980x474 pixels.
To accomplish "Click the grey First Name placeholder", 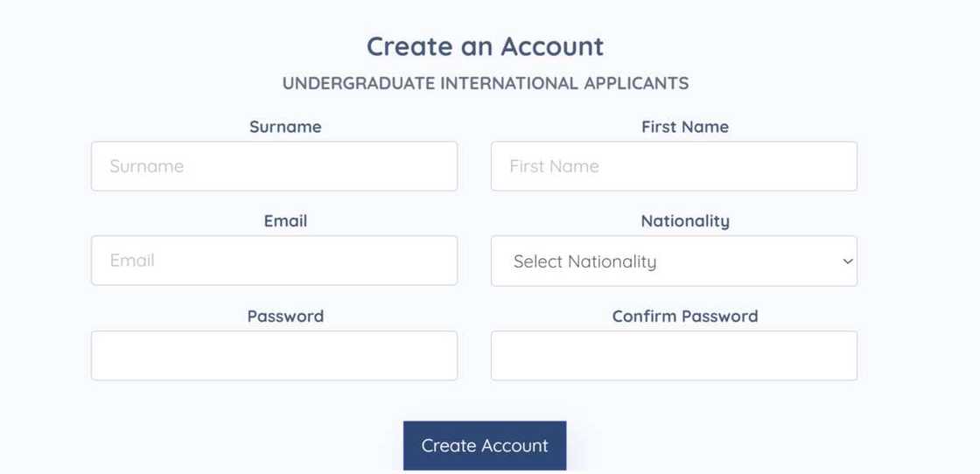I will pyautogui.click(x=554, y=166).
